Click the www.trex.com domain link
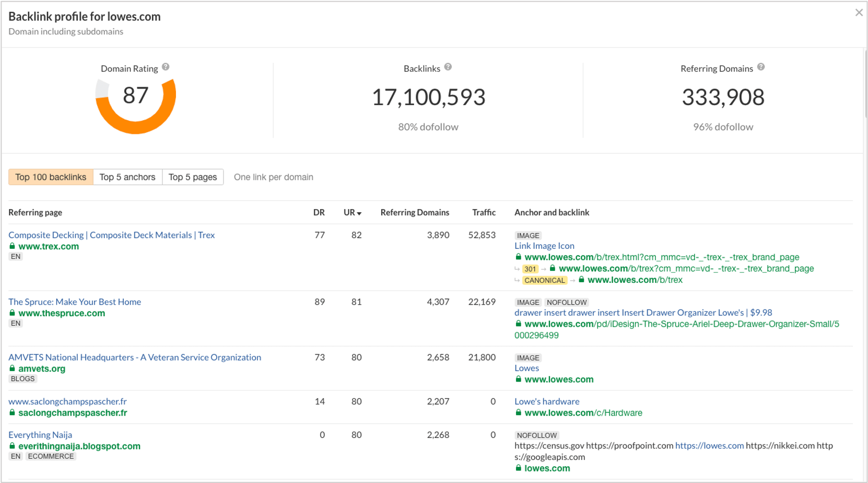 tap(49, 246)
